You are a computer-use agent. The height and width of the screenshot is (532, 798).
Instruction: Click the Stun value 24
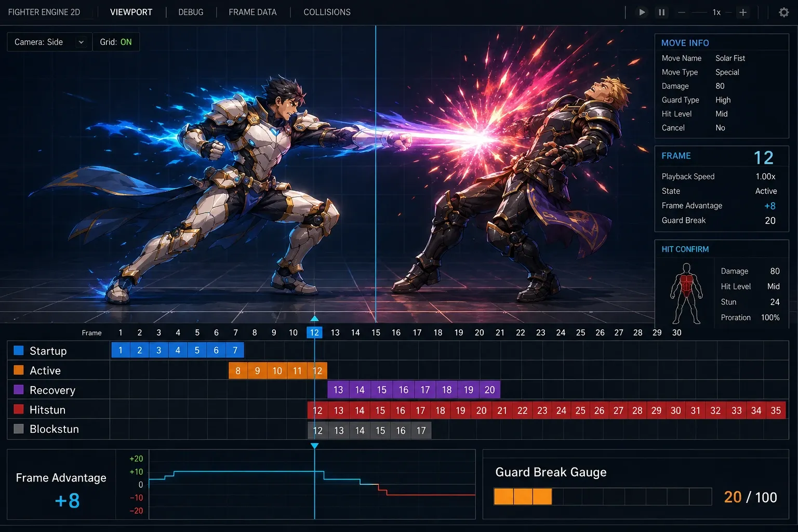pyautogui.click(x=775, y=302)
